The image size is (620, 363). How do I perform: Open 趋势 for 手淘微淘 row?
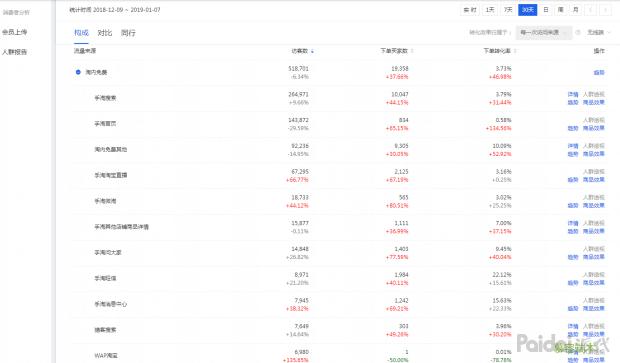point(573,205)
